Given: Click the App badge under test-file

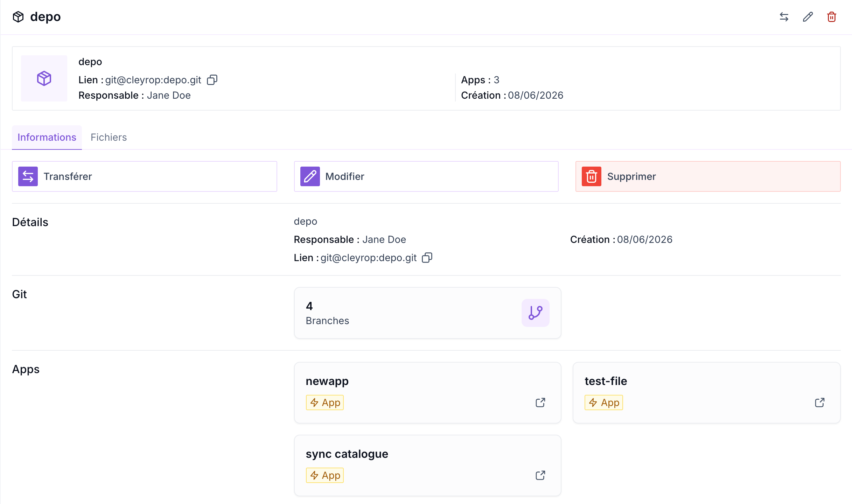Looking at the screenshot, I should [604, 402].
